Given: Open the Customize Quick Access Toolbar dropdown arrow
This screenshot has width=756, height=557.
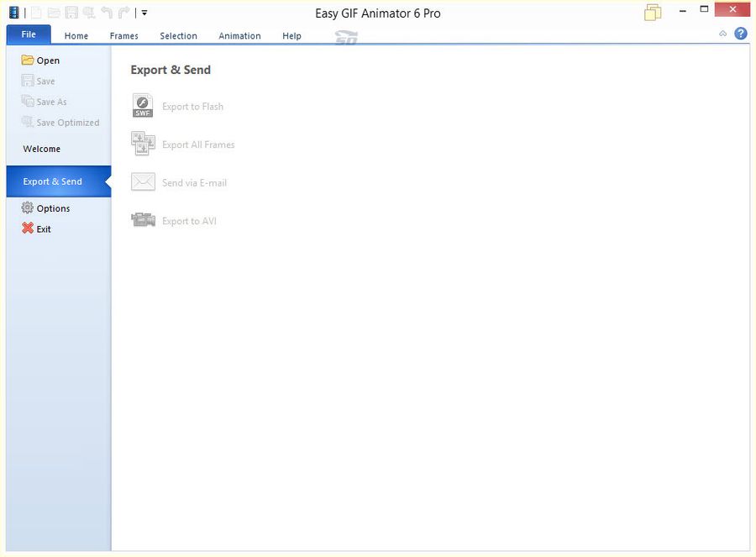Looking at the screenshot, I should tap(144, 13).
